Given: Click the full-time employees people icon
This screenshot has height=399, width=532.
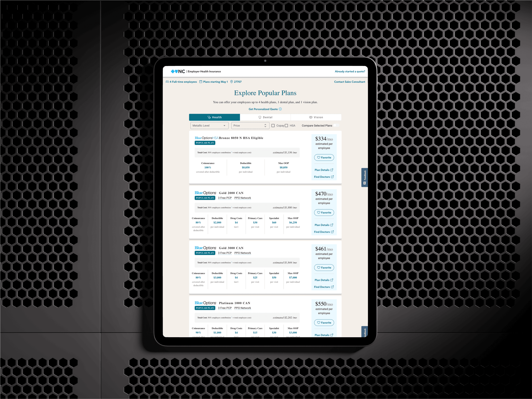Looking at the screenshot, I should 167,82.
